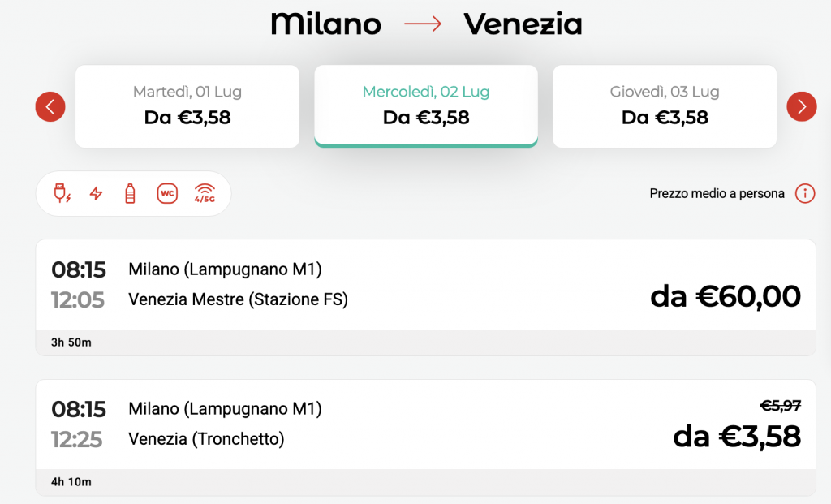This screenshot has width=831, height=504.
Task: Click the previous dates red arrow
Action: pyautogui.click(x=50, y=106)
